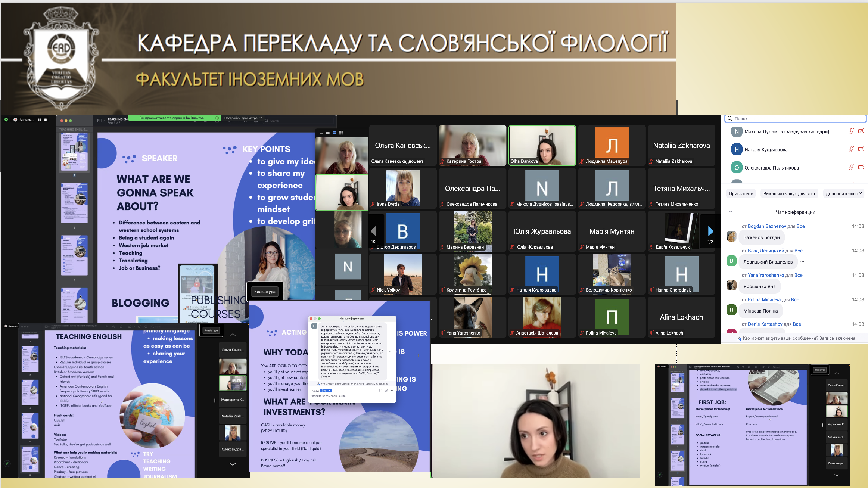868x488 pixels.
Task: Go to next gallery page arrow
Action: 710,231
